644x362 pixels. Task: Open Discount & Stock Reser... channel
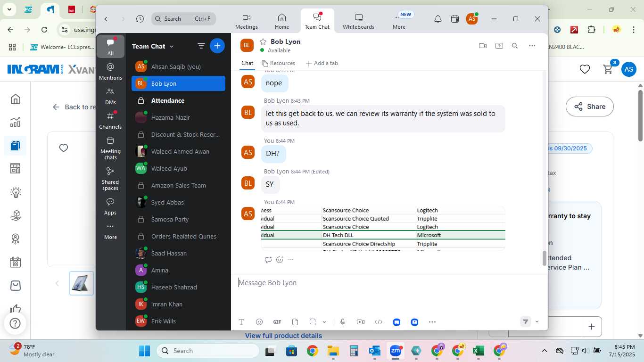click(178, 134)
